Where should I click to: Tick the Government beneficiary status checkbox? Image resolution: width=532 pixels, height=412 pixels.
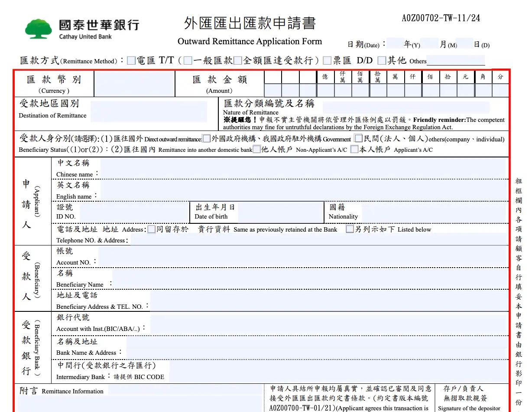click(x=207, y=139)
